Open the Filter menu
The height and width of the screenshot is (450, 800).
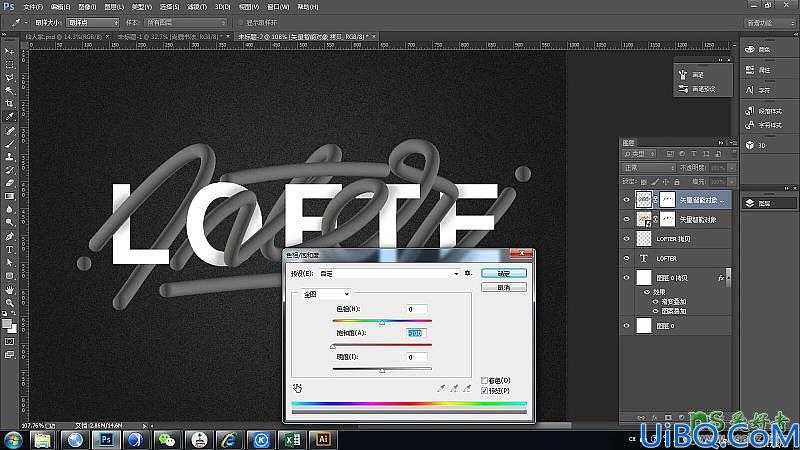[196, 7]
